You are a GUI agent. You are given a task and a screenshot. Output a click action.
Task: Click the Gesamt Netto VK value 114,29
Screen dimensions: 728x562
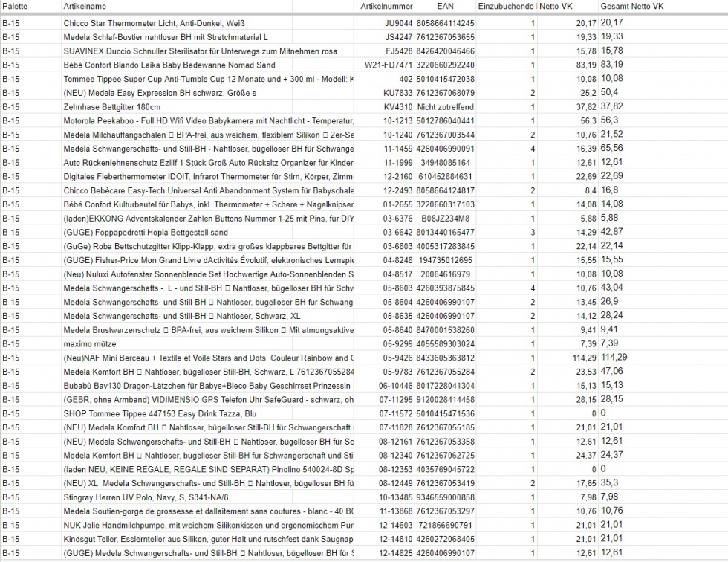pos(614,357)
